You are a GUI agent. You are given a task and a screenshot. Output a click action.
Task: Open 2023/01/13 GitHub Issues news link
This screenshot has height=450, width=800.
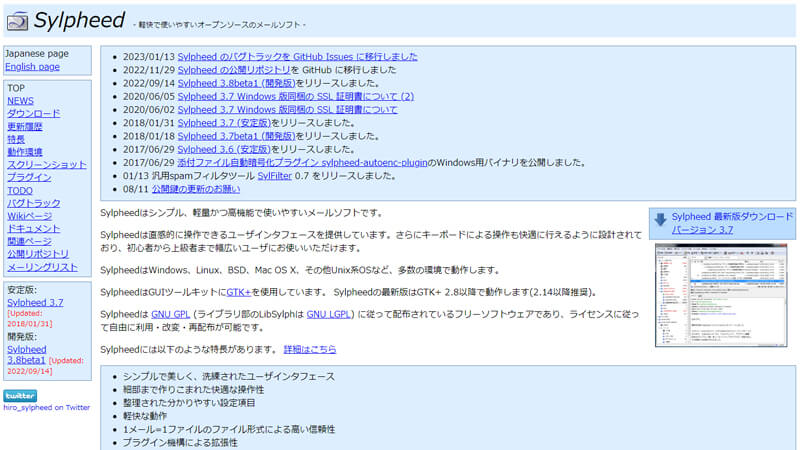click(297, 57)
